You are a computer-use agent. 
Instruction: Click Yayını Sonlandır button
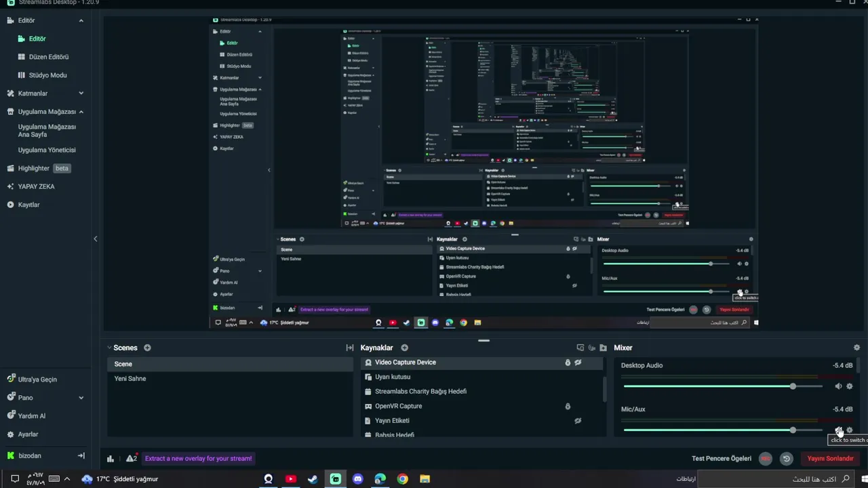click(x=830, y=459)
